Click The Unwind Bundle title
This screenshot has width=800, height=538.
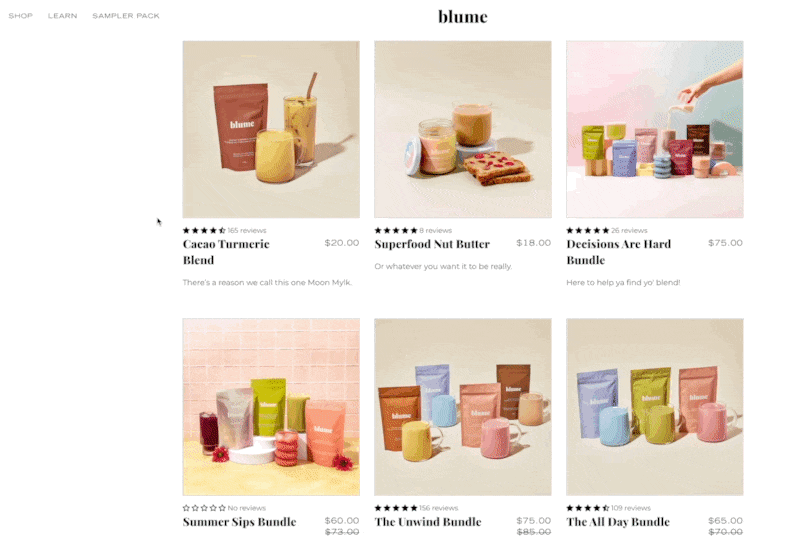(x=428, y=522)
